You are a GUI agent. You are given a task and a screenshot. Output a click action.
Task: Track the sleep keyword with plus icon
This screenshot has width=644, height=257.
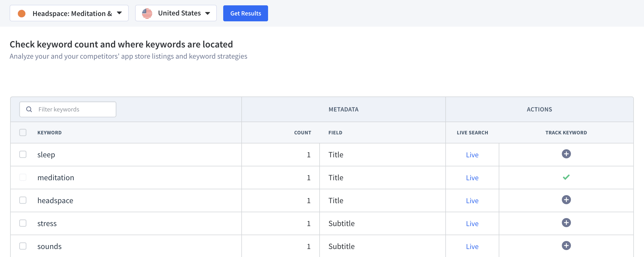coord(566,154)
